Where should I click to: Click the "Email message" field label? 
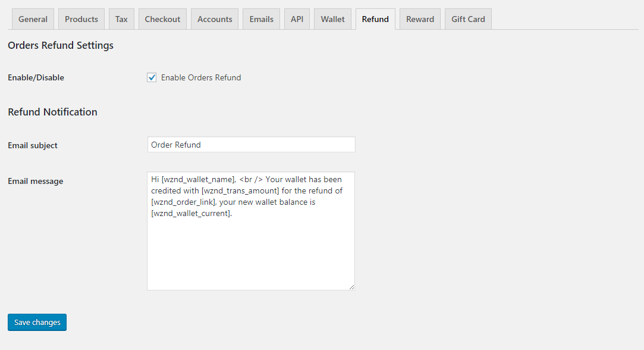35,181
